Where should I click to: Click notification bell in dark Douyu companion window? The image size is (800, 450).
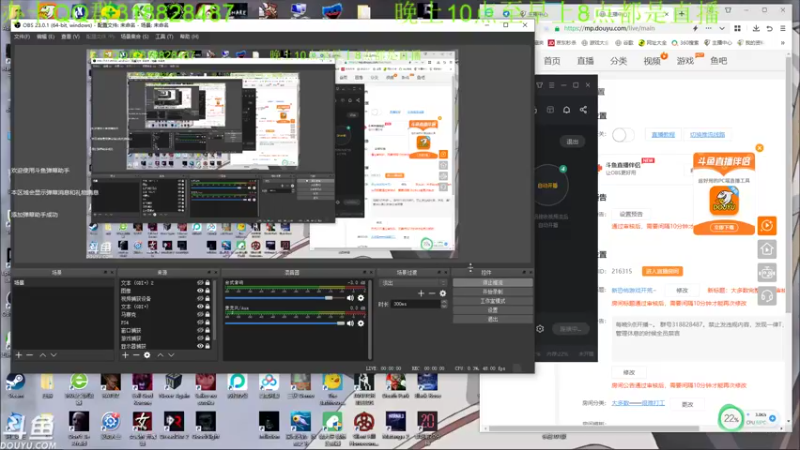point(566,110)
